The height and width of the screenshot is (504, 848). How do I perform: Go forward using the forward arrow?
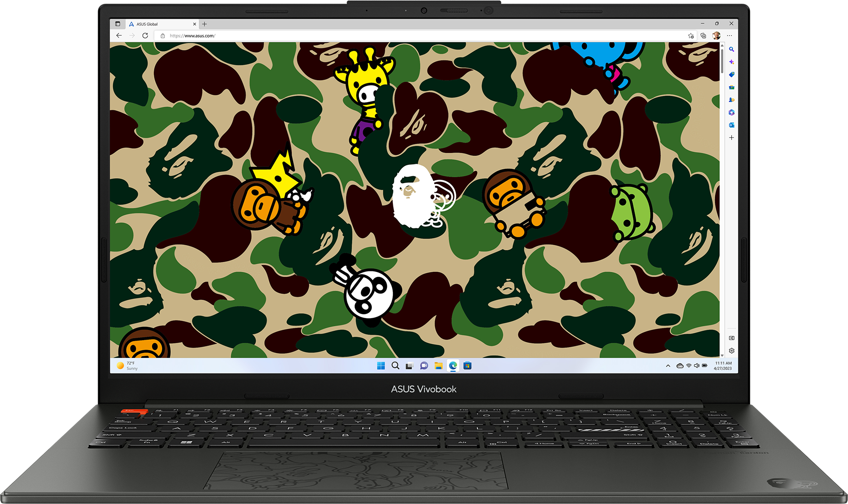pos(132,36)
